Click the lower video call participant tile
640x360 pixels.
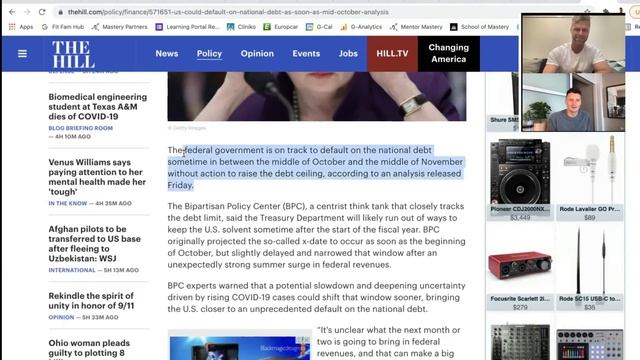(x=573, y=102)
